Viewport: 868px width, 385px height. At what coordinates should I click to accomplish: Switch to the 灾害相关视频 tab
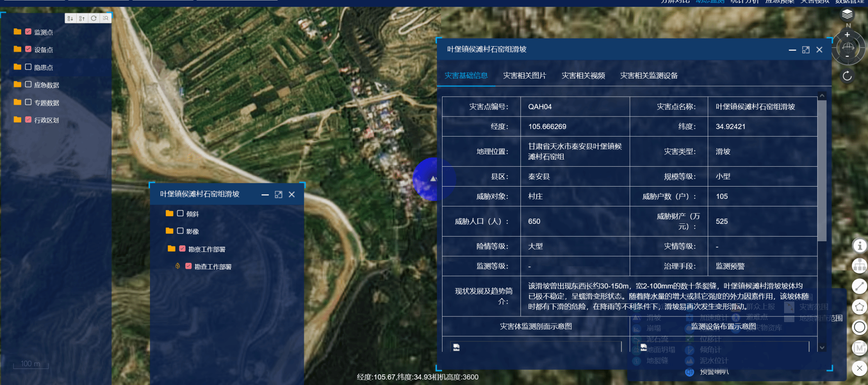583,75
